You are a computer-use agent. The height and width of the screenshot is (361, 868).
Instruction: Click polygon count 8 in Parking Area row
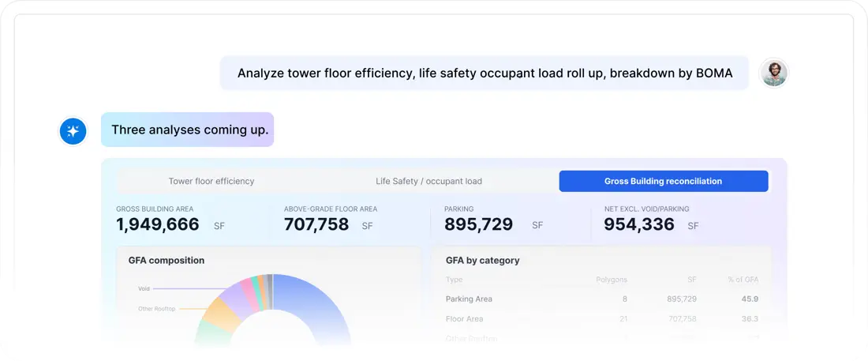point(625,299)
